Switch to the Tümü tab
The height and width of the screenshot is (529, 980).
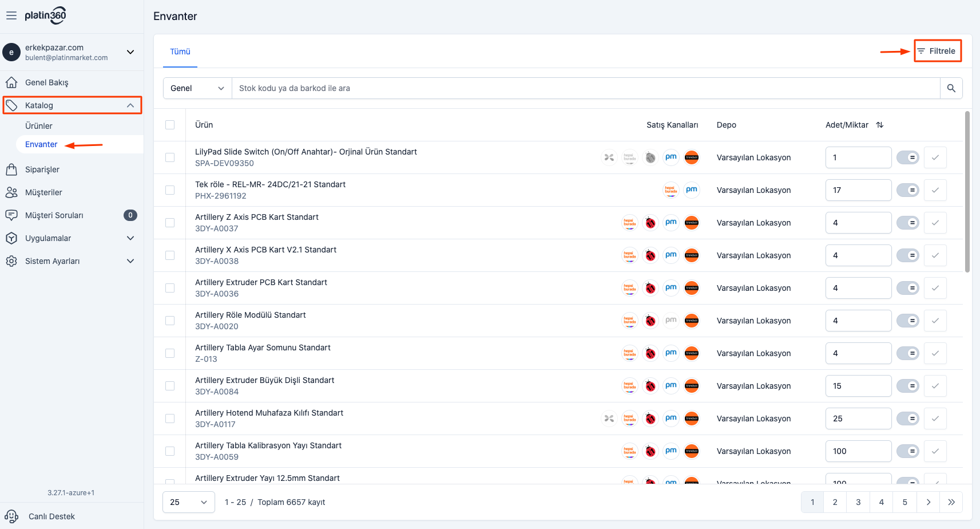coord(180,52)
